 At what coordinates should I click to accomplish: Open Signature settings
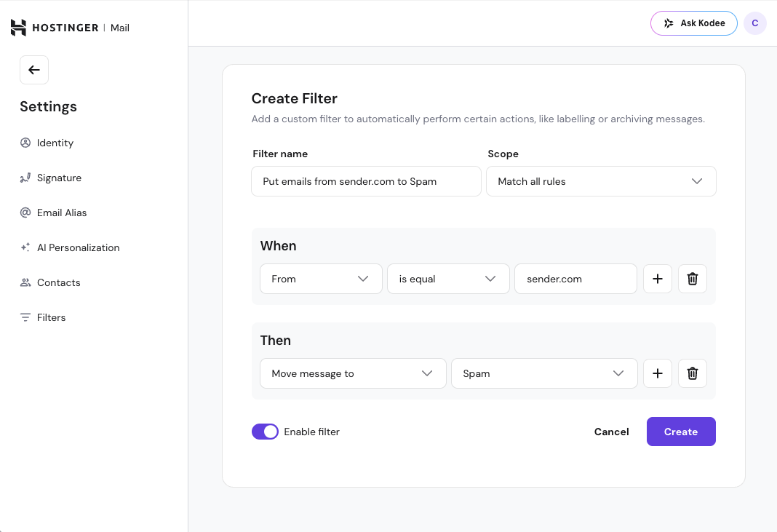click(59, 178)
